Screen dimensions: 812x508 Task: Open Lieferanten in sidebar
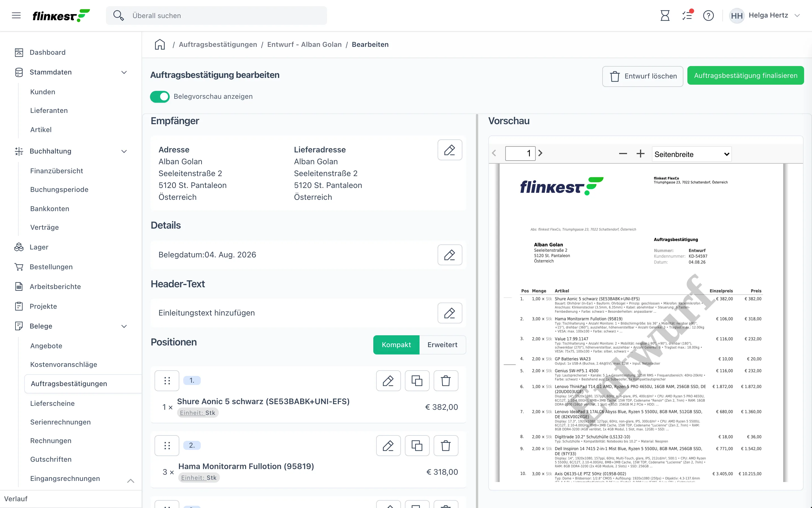tap(49, 111)
